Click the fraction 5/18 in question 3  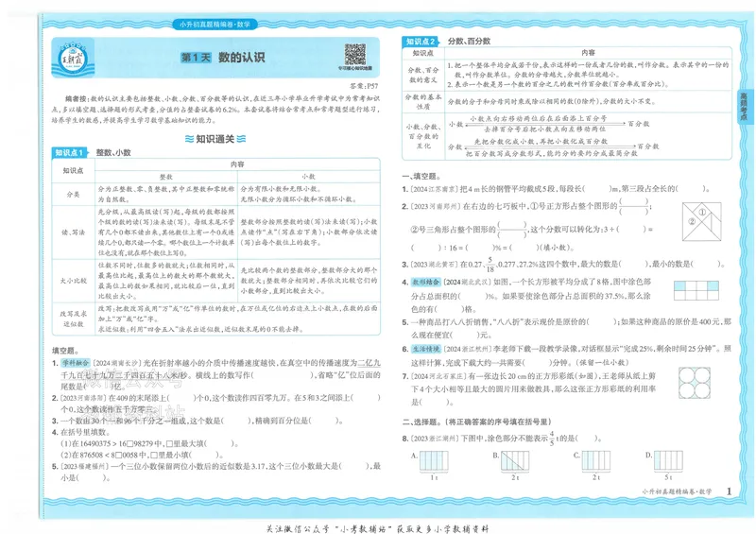click(x=490, y=265)
